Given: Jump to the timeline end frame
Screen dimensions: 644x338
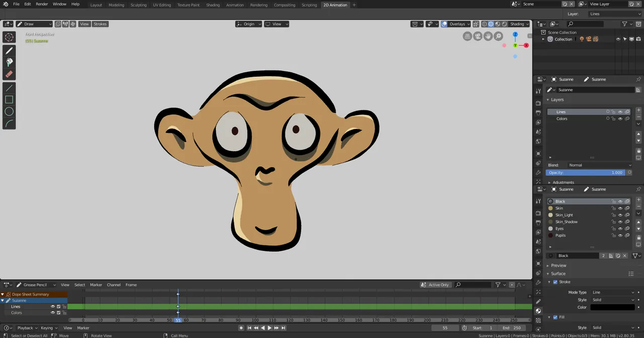Looking at the screenshot, I should point(283,328).
